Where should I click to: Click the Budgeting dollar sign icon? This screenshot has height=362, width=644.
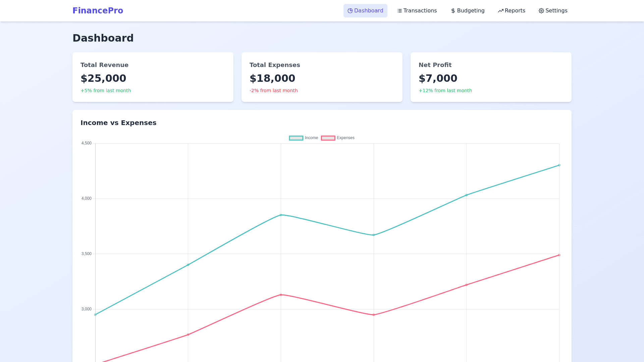[x=453, y=11]
